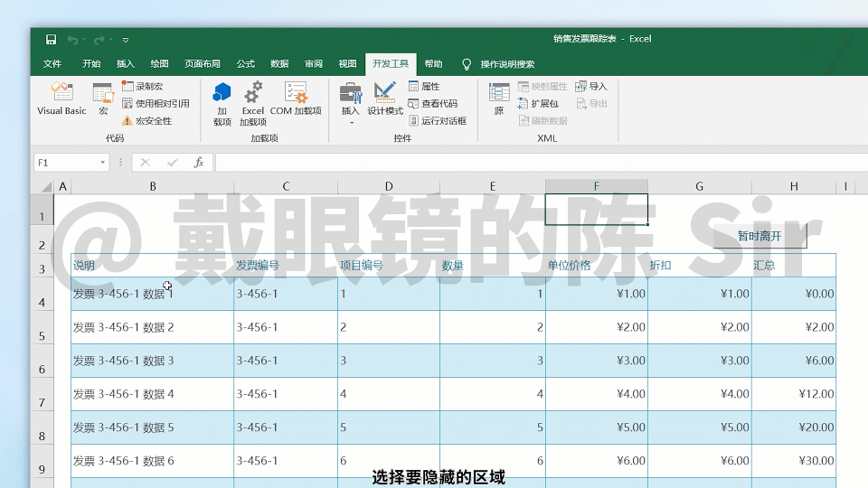The image size is (868, 488).
Task: Select column B header
Action: point(153,186)
